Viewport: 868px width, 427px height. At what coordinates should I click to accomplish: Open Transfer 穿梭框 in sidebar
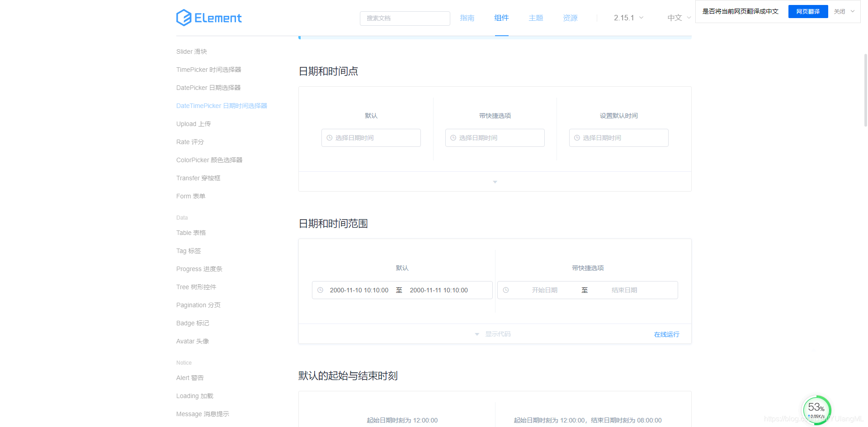pos(198,178)
